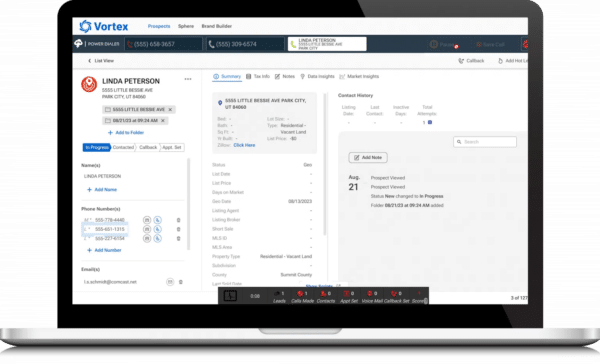Open the three-dot options menu
The height and width of the screenshot is (364, 600).
point(188,79)
